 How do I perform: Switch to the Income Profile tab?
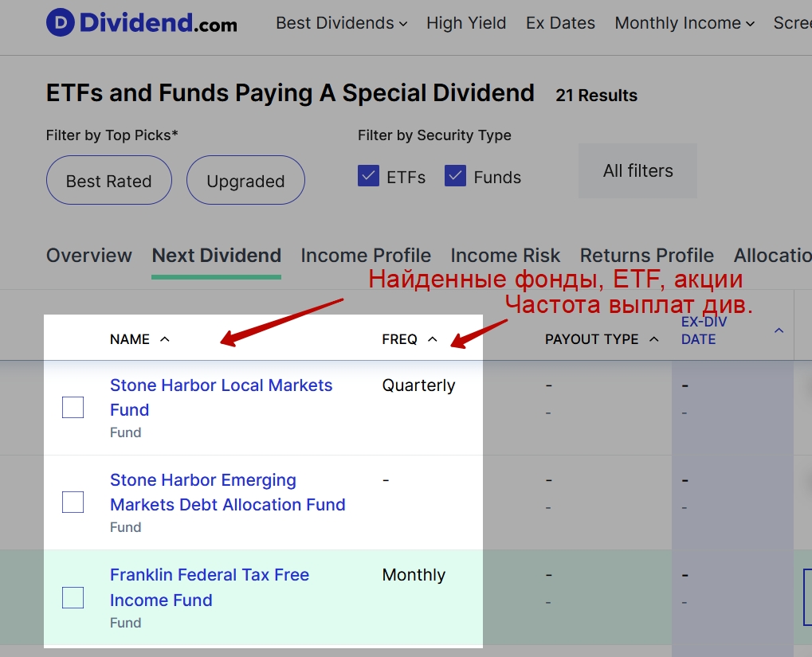coord(366,256)
